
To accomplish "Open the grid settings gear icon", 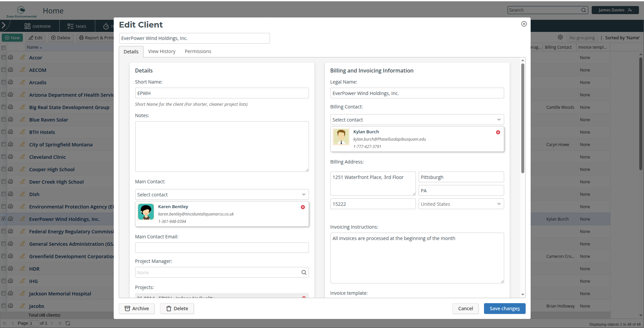I will 560,37.
